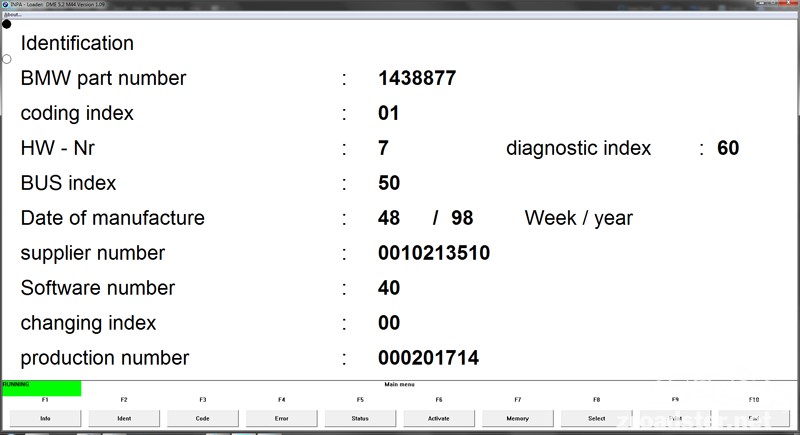Click the production number 000201714
Screen dimensions: 800x435
click(428, 358)
